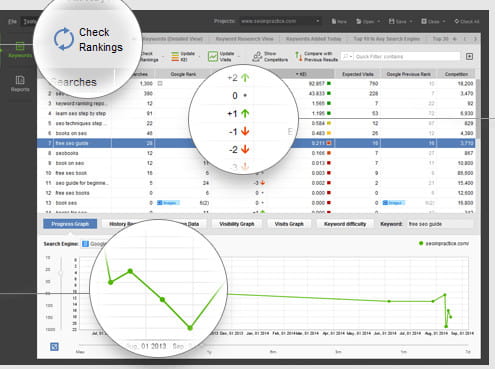Select the 'seobooks' keyword row
This screenshot has width=495, height=369.
[x=256, y=153]
